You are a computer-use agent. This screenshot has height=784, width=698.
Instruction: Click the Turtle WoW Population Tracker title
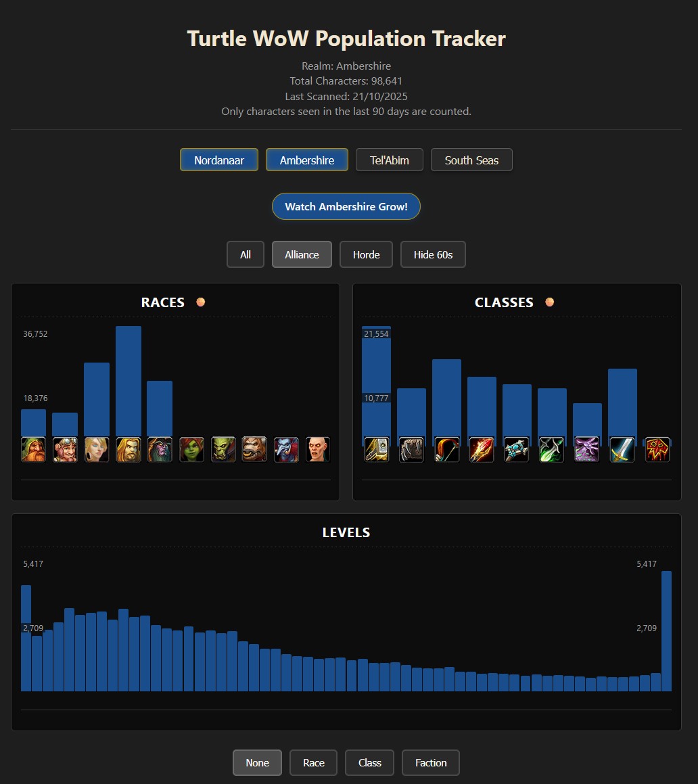pos(346,39)
